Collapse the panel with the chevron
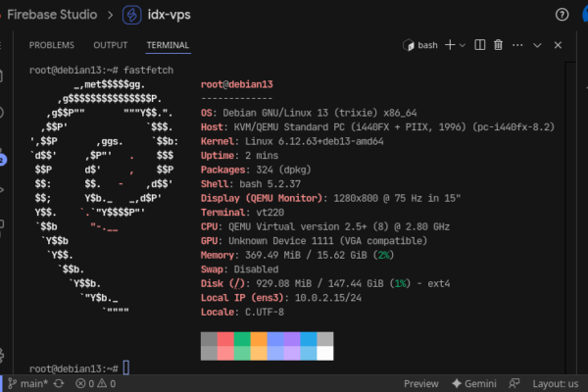Screen dimensions: 588x392 [537, 45]
